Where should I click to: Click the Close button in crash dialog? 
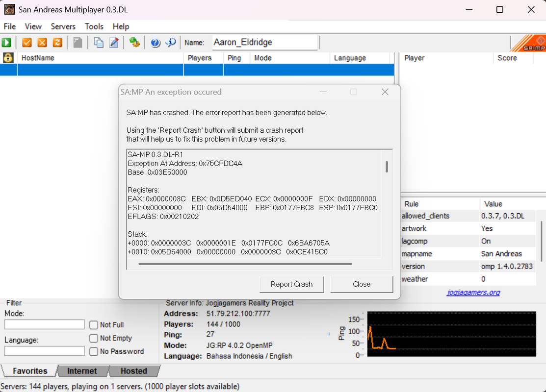tap(362, 284)
